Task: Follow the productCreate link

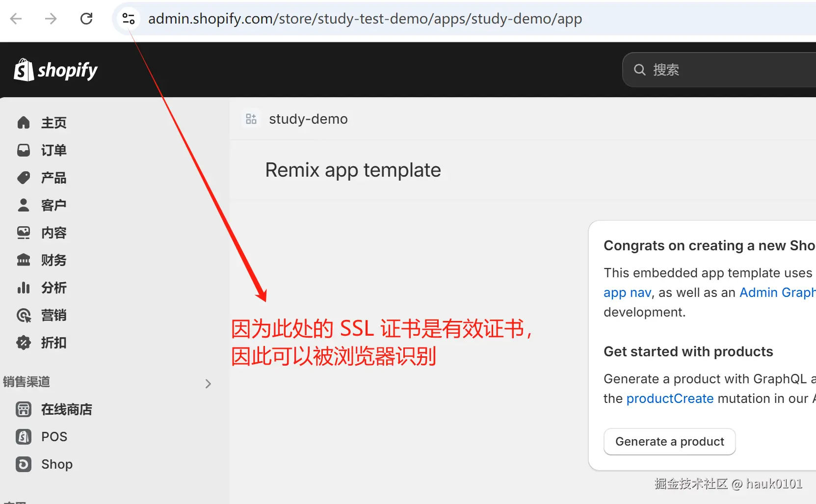Action: click(670, 398)
